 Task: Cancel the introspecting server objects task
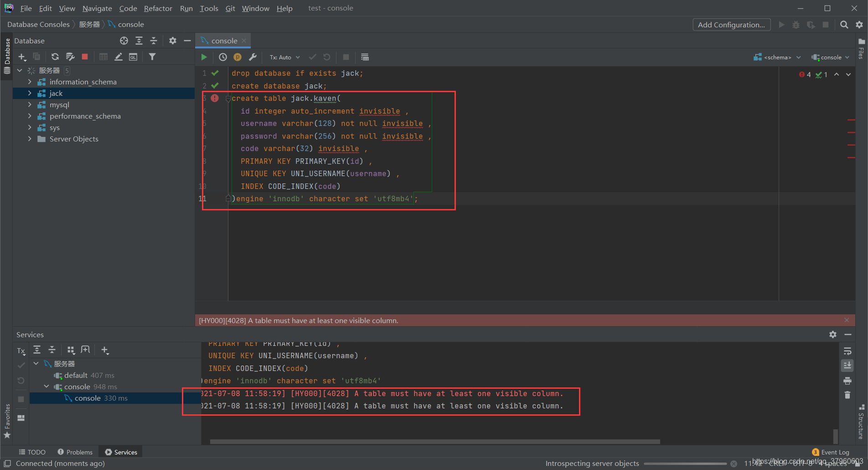coord(734,464)
